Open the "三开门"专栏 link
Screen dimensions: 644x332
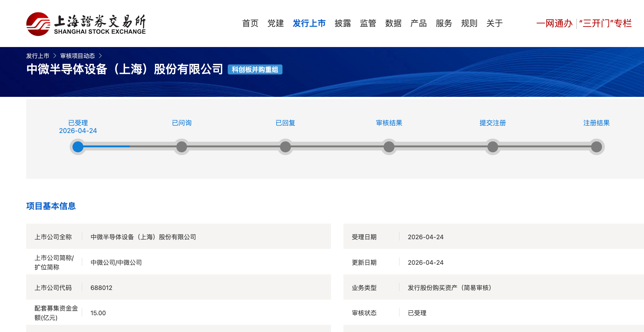pyautogui.click(x=605, y=23)
